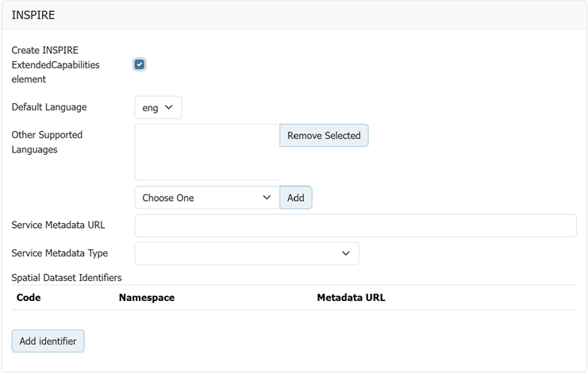
Task: Focus the Service Metadata URL input field
Action: (x=355, y=226)
